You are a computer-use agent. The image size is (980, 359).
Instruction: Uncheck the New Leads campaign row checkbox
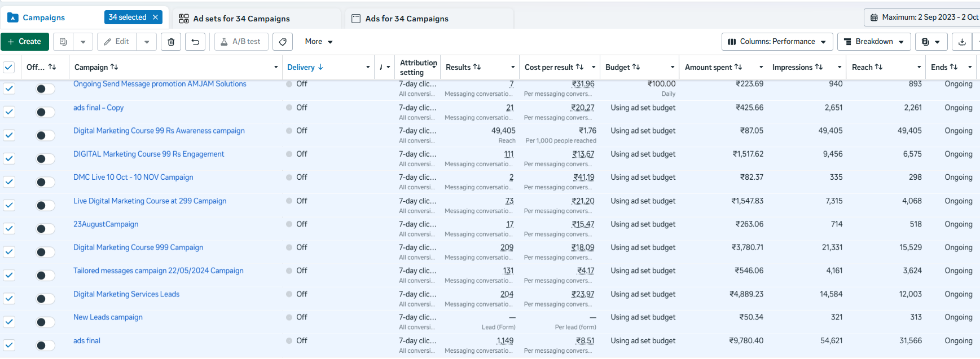pyautogui.click(x=9, y=322)
